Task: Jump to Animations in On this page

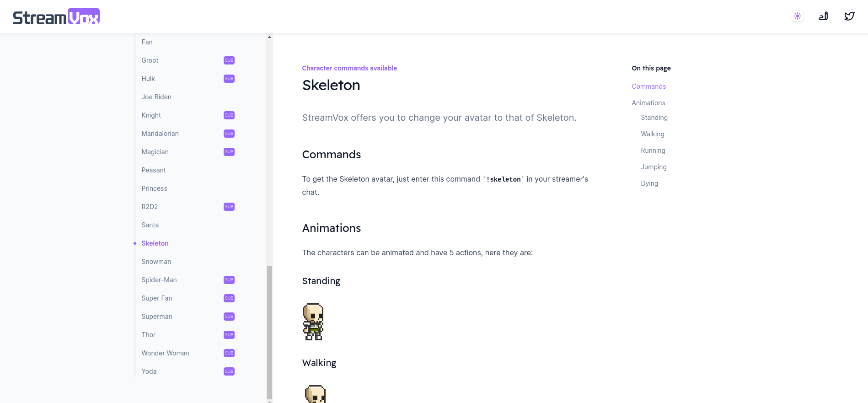Action: [648, 103]
